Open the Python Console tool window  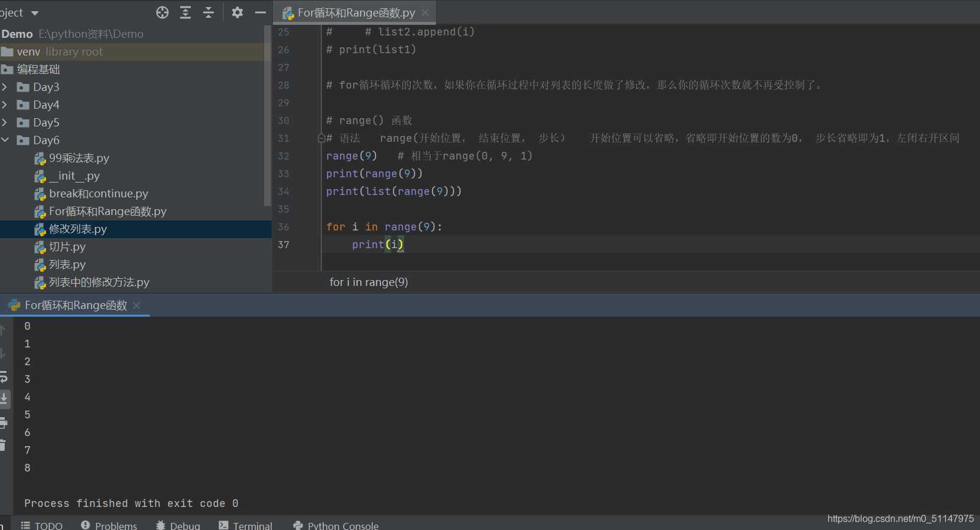336,525
